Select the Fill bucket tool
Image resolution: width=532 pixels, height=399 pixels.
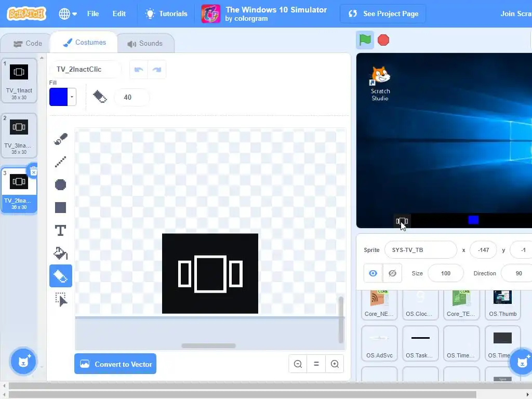tap(61, 253)
